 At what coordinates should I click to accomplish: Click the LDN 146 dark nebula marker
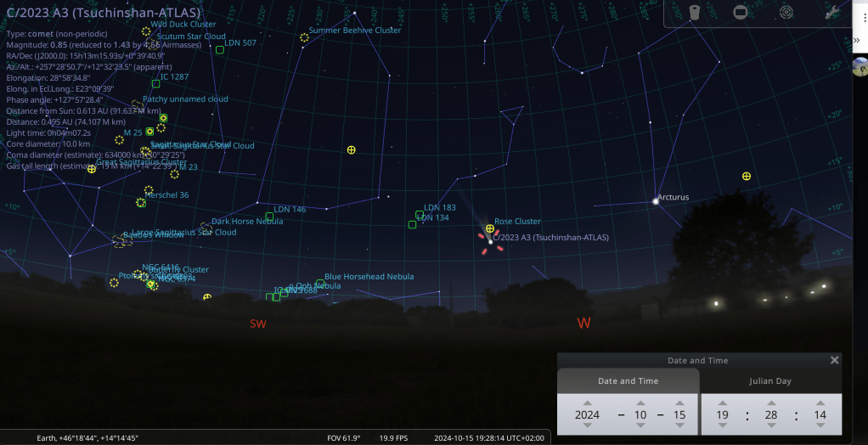click(269, 217)
